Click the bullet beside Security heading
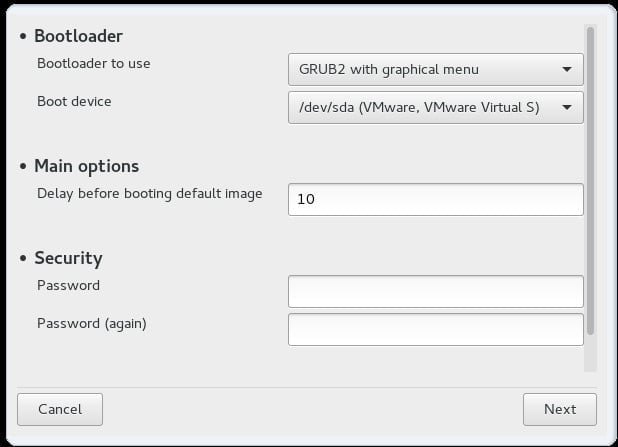 coord(23,259)
